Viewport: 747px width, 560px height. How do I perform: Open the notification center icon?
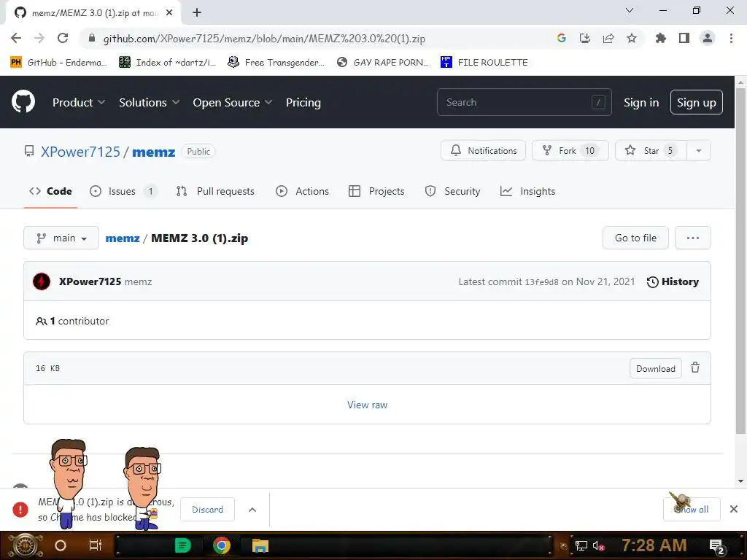coord(716,546)
